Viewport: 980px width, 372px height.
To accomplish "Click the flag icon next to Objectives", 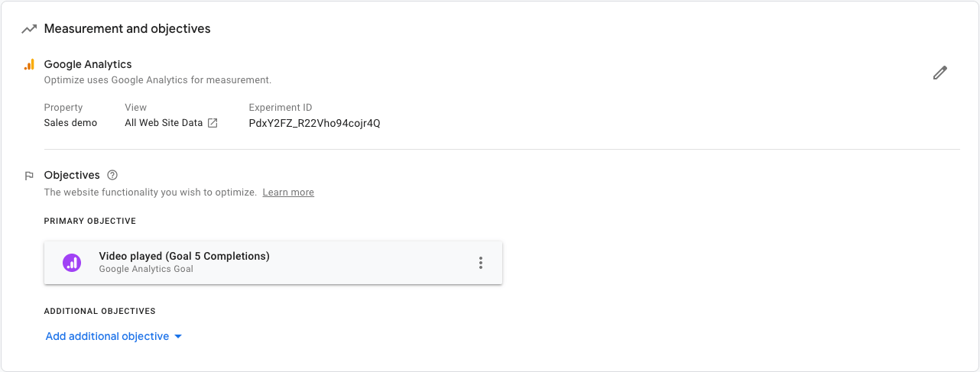I will coord(29,176).
